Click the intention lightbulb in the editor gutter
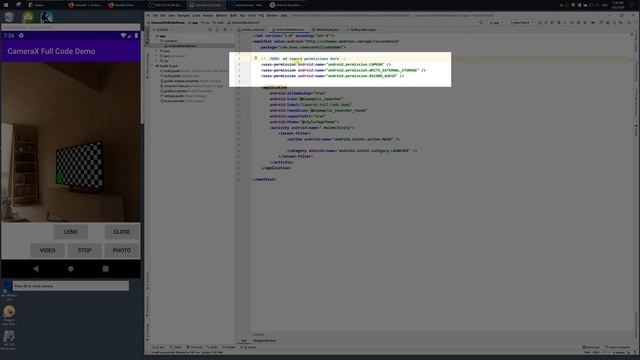The width and height of the screenshot is (640, 360). tap(256, 58)
